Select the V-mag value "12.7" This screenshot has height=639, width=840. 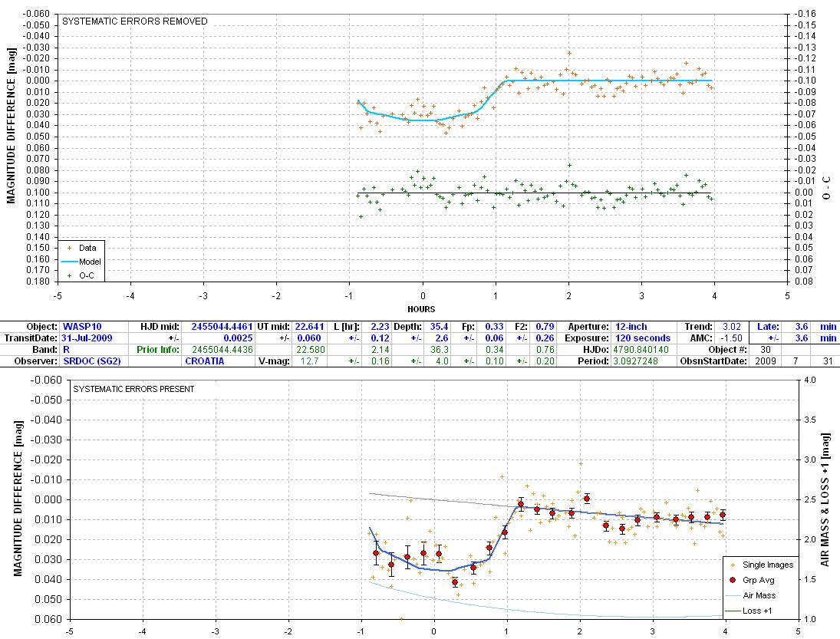point(309,361)
